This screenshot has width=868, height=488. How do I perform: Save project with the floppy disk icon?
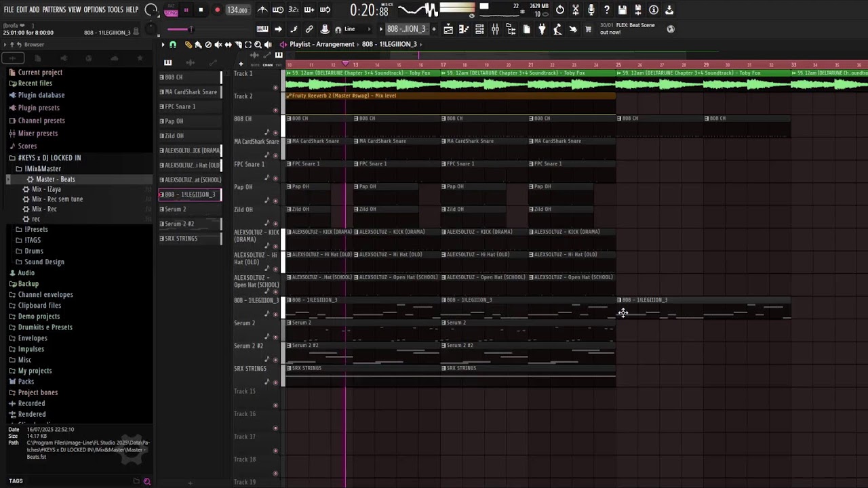[x=623, y=9]
